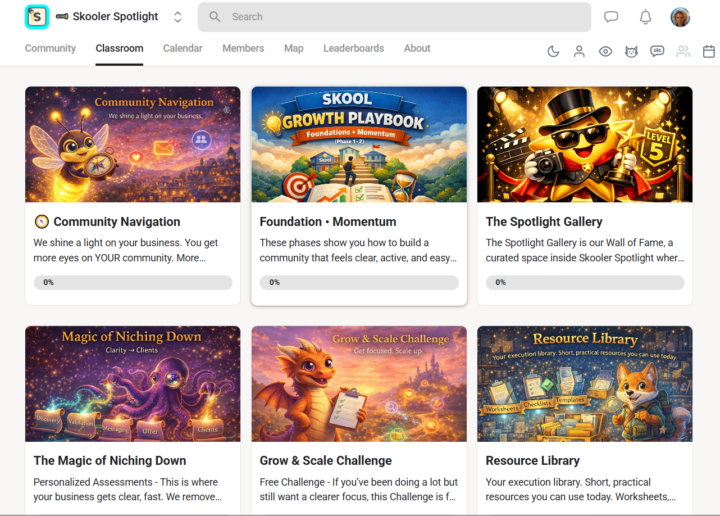Open Grow & Scale Challenge dragon thumbnail
Image resolution: width=720 pixels, height=516 pixels.
click(359, 384)
